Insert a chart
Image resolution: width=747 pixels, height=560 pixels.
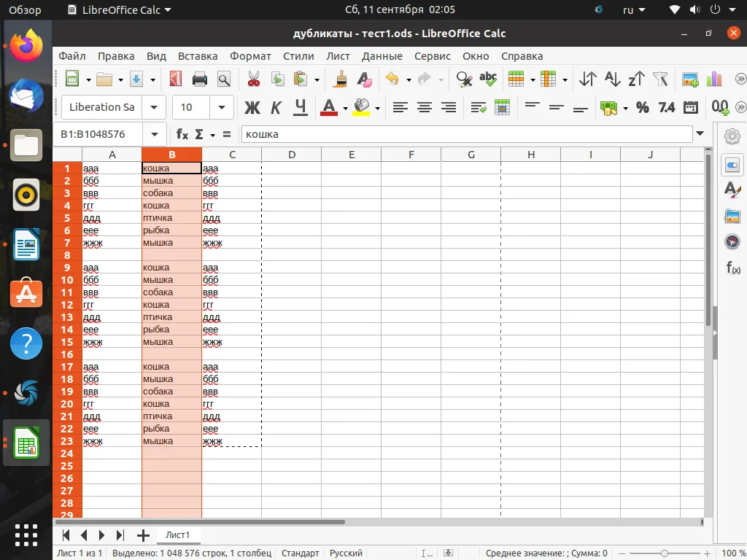713,79
